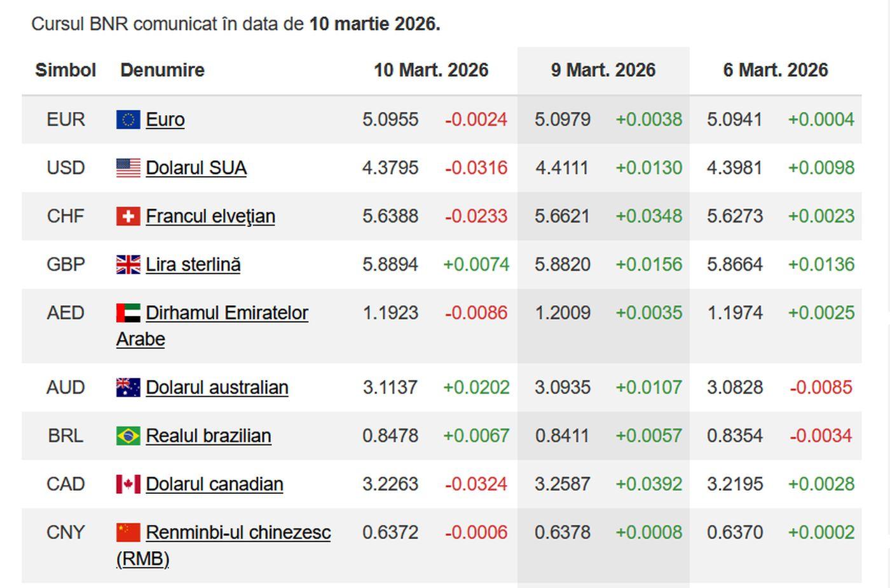Open the Renminbi-ul chinezesc link

pos(238,532)
